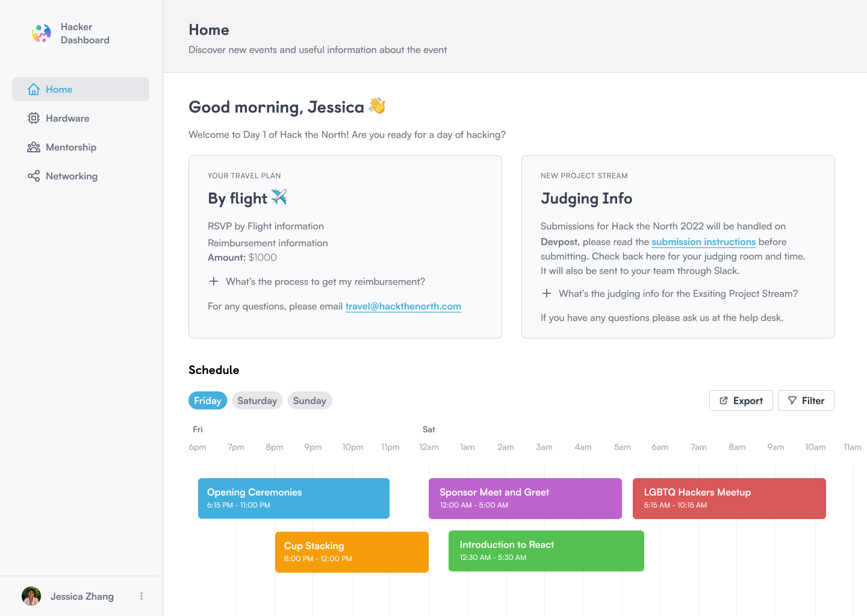Expand the reimbursement process question
Image resolution: width=867 pixels, height=616 pixels.
tap(214, 281)
